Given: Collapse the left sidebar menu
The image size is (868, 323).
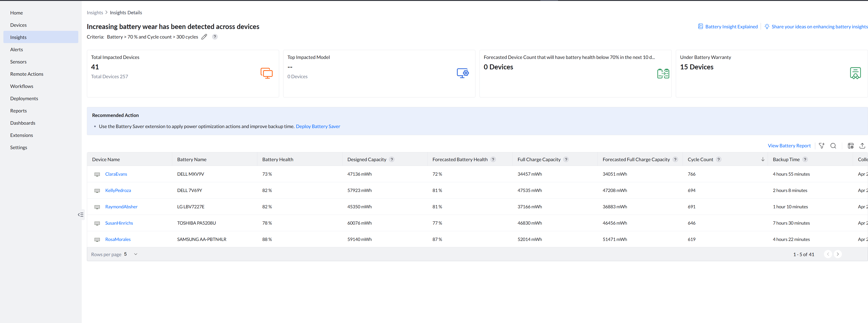Looking at the screenshot, I should 81,215.
